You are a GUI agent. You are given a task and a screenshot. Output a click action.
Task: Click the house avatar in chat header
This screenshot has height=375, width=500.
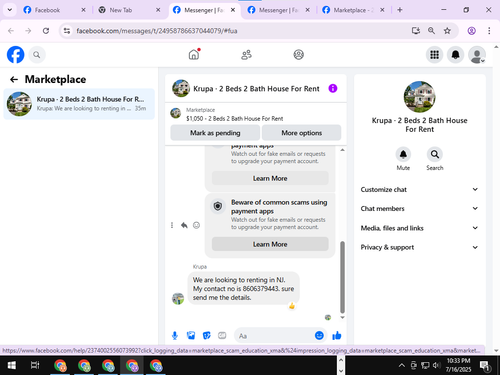(181, 88)
